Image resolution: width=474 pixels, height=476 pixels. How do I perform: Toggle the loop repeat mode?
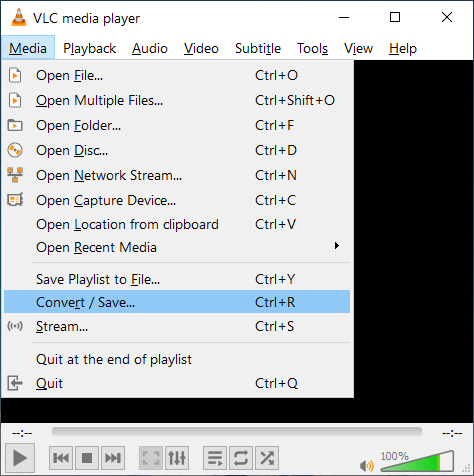(241, 458)
